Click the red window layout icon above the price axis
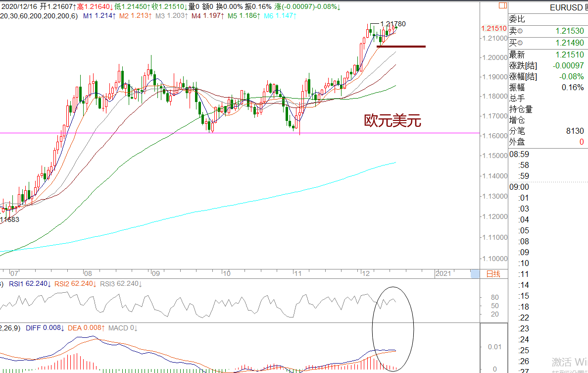This screenshot has height=373, width=588. click(502, 5)
